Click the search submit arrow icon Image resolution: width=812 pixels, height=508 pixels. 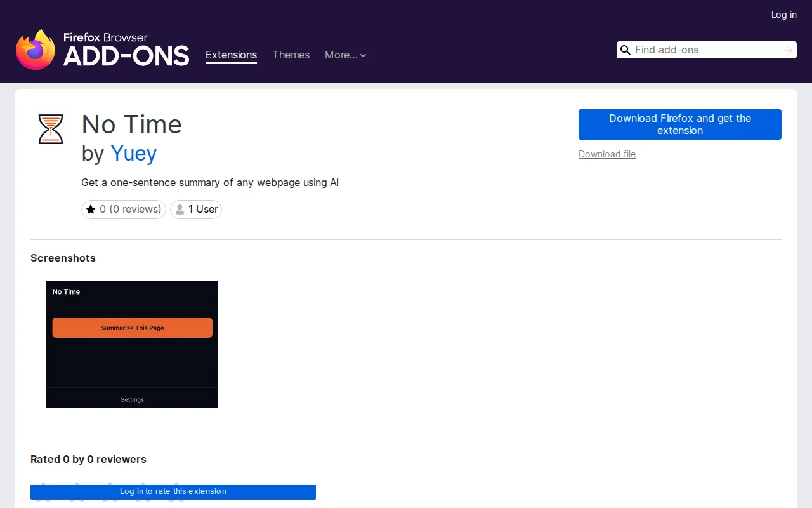[x=788, y=50]
